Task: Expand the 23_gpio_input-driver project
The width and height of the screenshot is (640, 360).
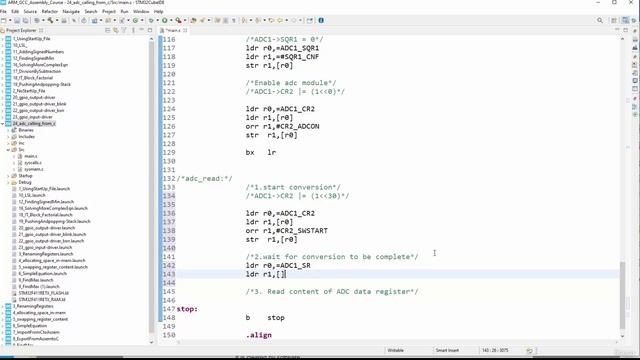Action: (x=2, y=117)
